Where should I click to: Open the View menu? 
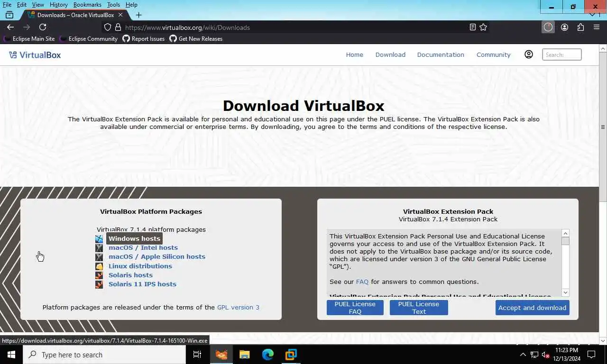point(38,5)
